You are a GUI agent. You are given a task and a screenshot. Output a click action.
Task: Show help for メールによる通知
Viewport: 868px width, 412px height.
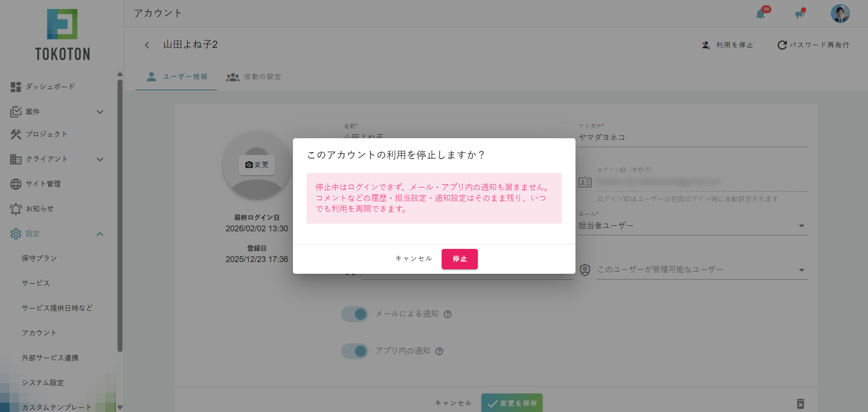pos(448,314)
